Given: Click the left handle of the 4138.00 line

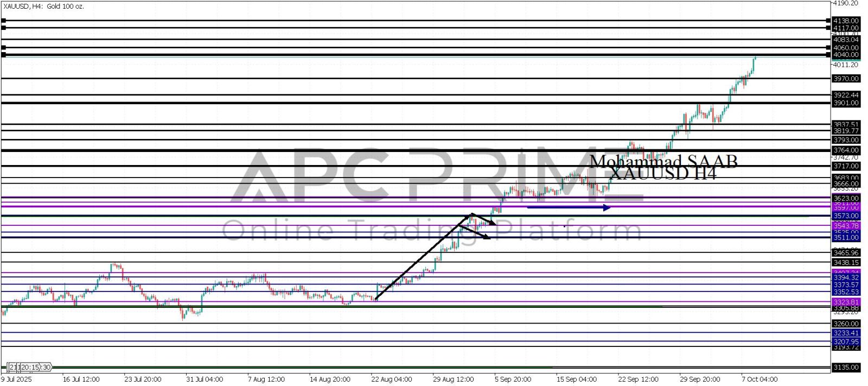Looking at the screenshot, I should (x=4, y=21).
